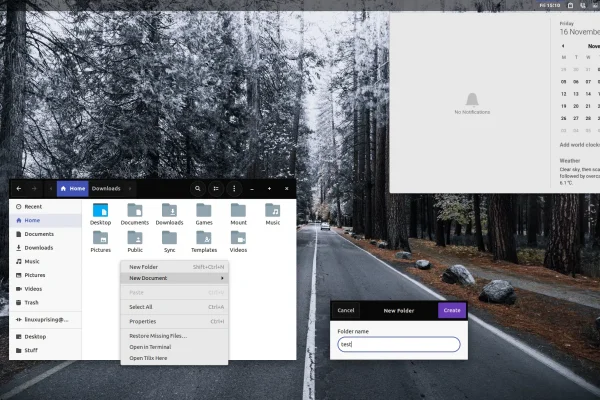Viewport: 600px width, 400px height.
Task: Open Trash in the sidebar
Action: (31, 302)
